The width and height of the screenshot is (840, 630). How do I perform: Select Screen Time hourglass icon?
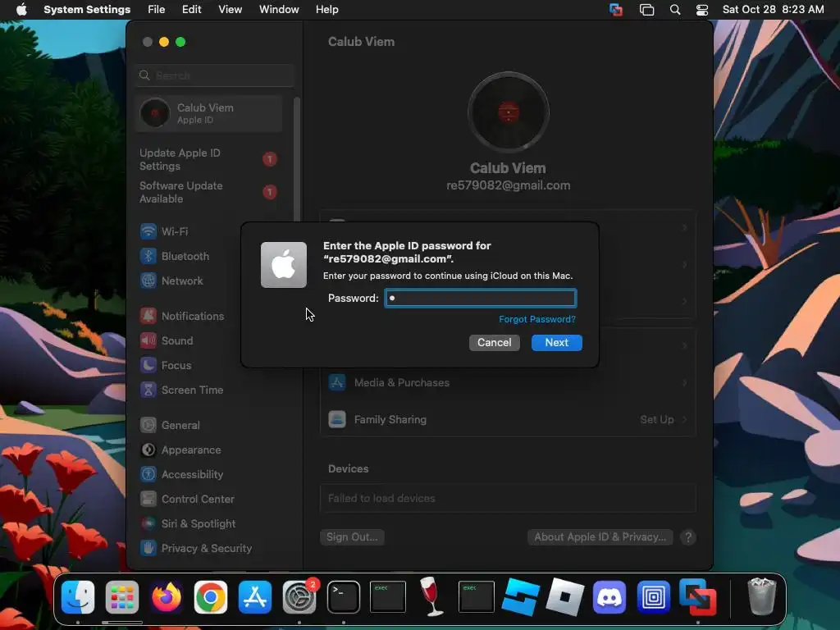(148, 390)
